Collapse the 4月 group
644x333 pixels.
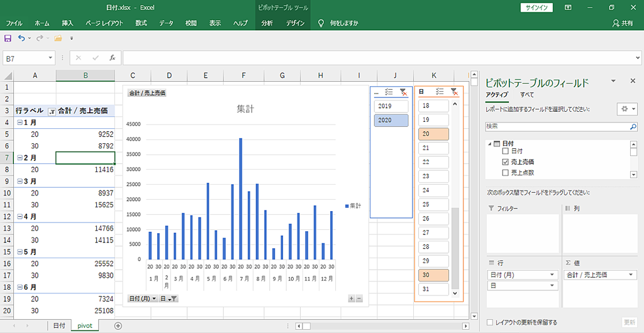click(19, 216)
